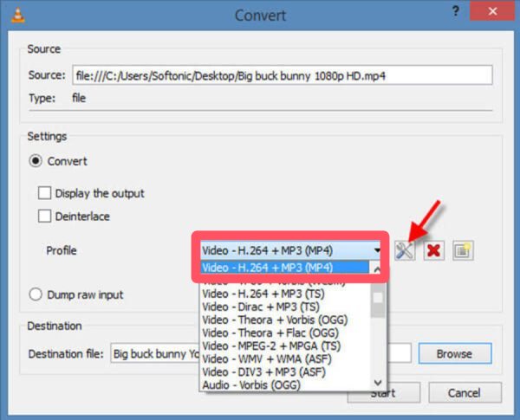Select Audio - Vorbis (OGG) profile
The width and height of the screenshot is (520, 420).
[x=251, y=384]
